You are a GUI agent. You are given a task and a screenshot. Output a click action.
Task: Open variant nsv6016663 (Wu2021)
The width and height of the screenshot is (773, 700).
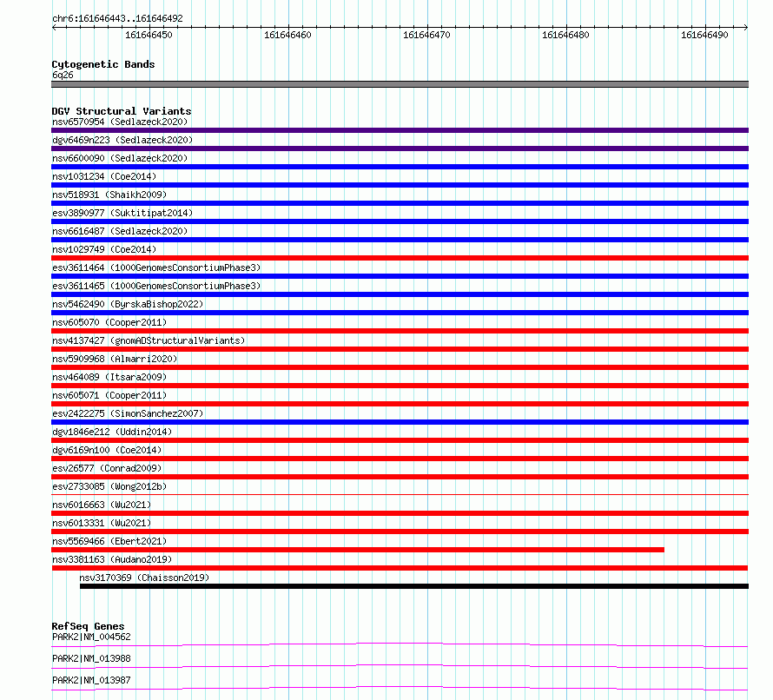click(x=102, y=505)
